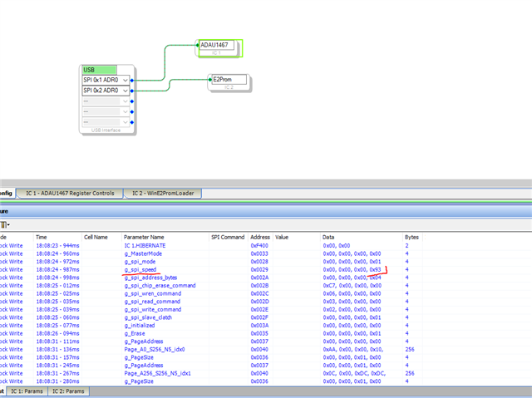Screen dimensions: 532x398
Task: Click the green USB header label
Action: [x=100, y=70]
